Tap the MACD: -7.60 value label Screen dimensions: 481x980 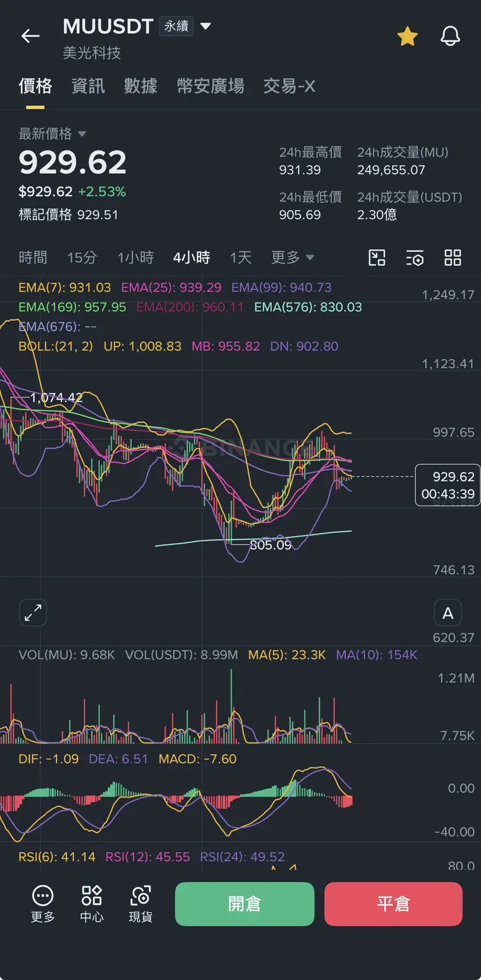click(198, 759)
